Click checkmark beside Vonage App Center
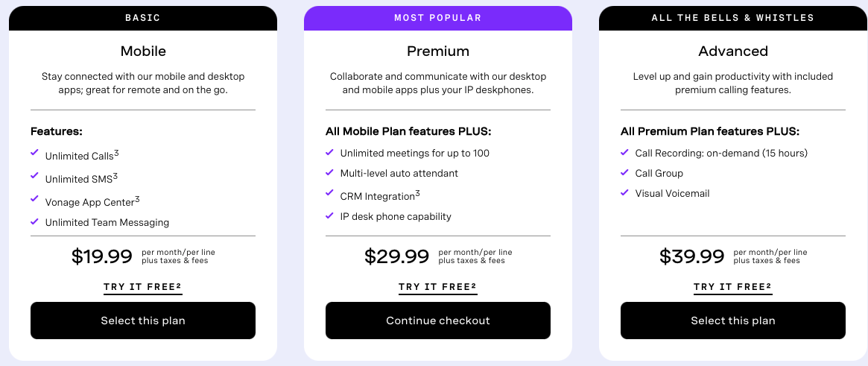868x366 pixels. click(x=34, y=198)
